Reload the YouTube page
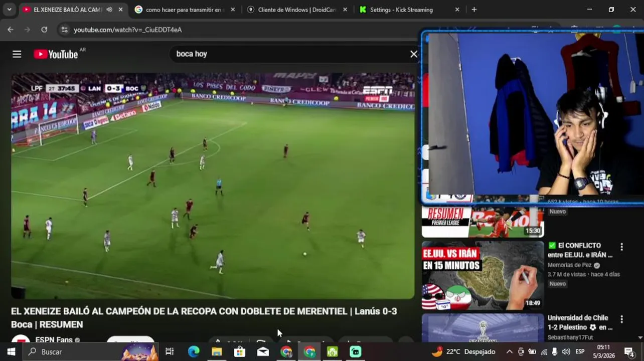The width and height of the screenshot is (644, 361). point(44,30)
